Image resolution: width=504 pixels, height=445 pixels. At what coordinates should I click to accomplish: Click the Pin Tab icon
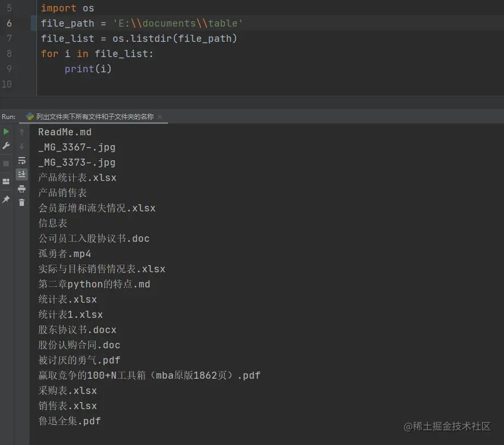click(x=7, y=199)
